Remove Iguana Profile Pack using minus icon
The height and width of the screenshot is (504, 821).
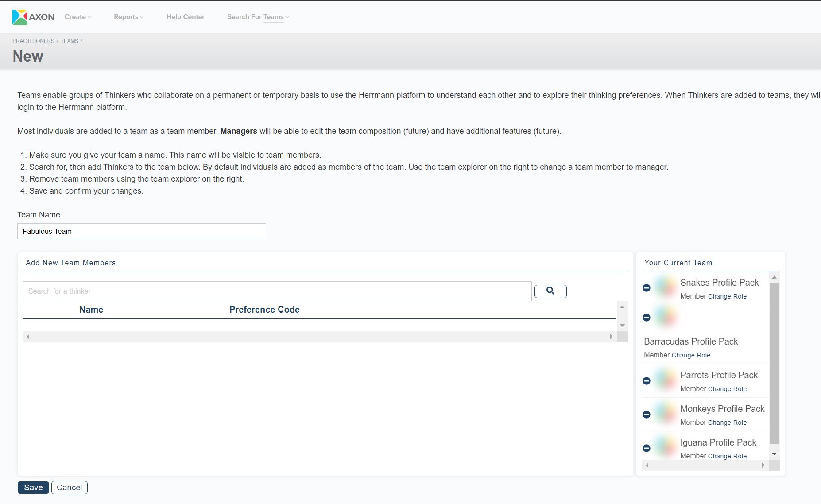[x=646, y=448]
